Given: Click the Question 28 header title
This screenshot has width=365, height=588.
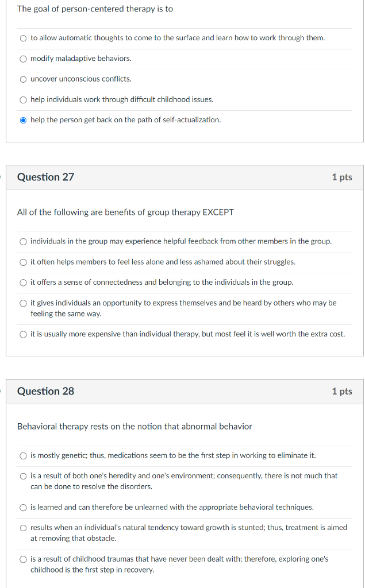Looking at the screenshot, I should (x=45, y=391).
